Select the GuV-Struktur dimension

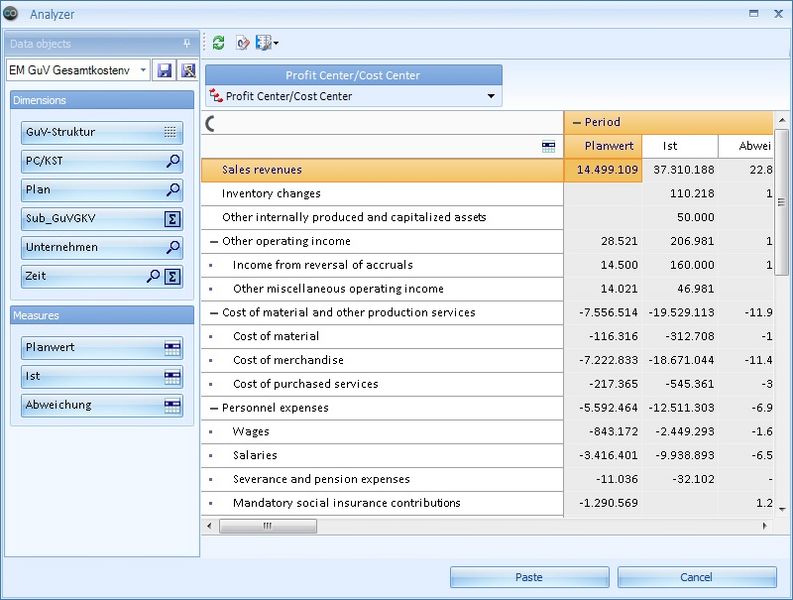tap(102, 133)
